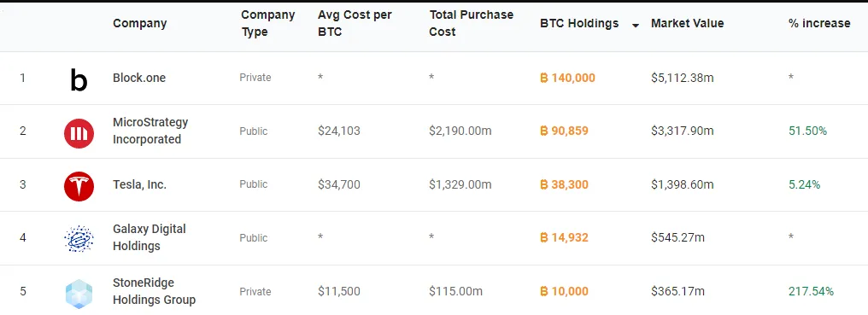868x315 pixels.
Task: Select the $34,700 average cost value
Action: click(339, 184)
